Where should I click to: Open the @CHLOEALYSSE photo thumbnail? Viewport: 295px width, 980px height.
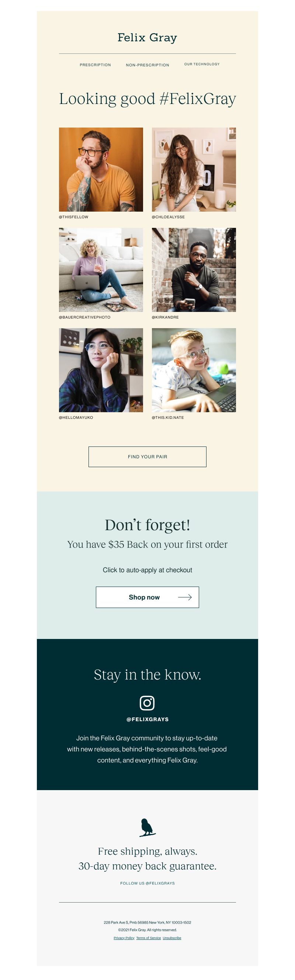click(194, 169)
